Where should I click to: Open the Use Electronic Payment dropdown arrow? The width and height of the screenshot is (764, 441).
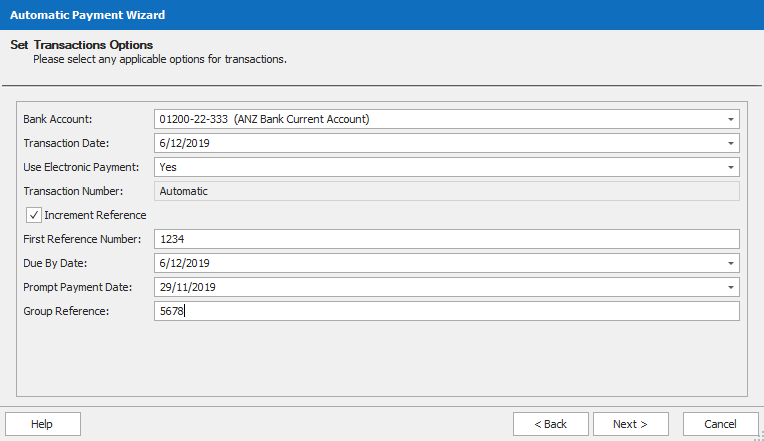730,168
